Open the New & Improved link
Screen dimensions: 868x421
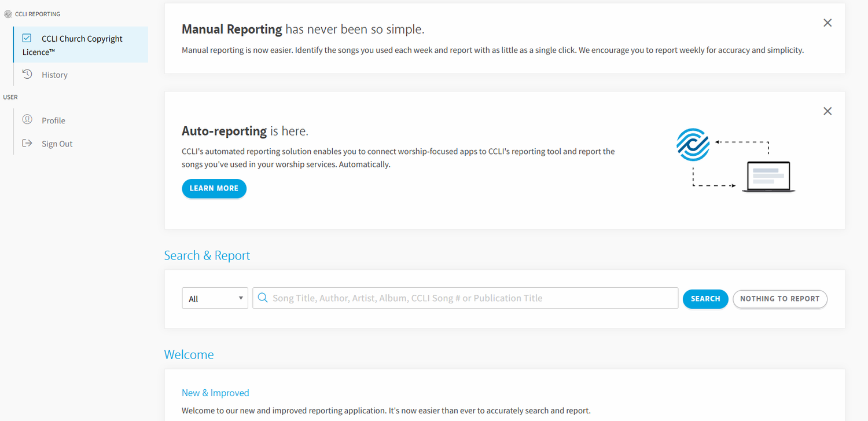(x=215, y=393)
